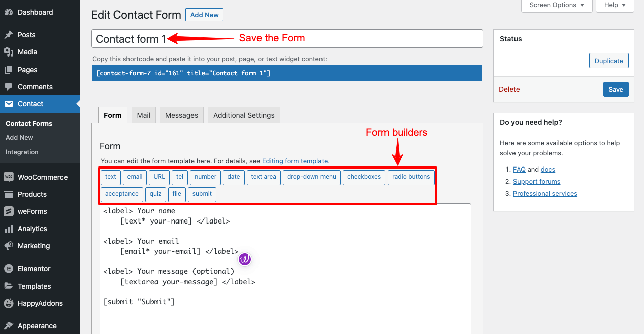Viewport: 644px width, 334px height.
Task: Click the Dashboard gauge icon
Action: 9,12
